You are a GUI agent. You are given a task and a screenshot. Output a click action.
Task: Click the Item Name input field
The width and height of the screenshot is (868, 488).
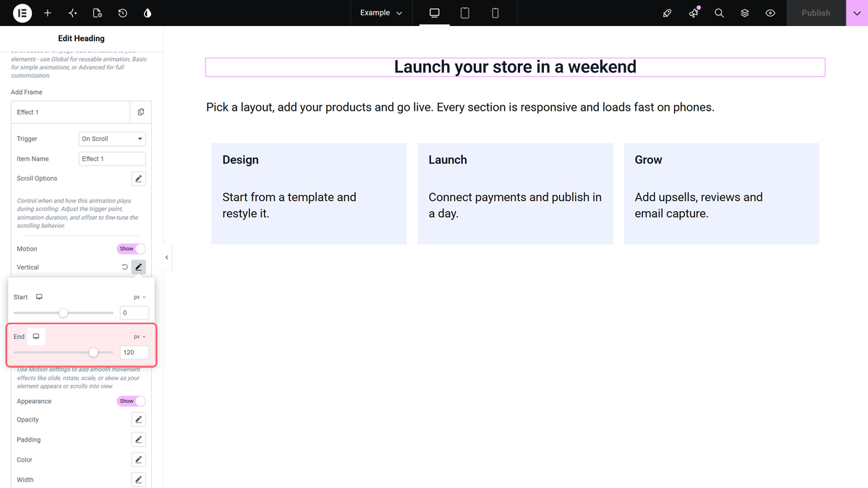click(x=112, y=159)
